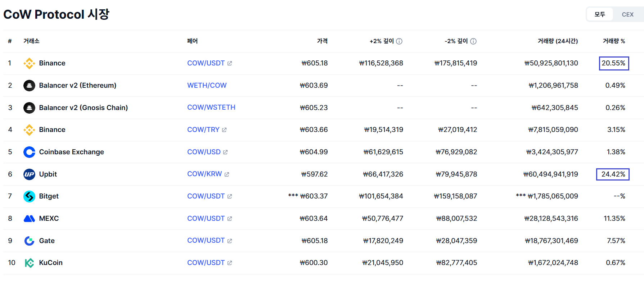Viewport: 644px width, 283px height.
Task: Open Gate COW/USDT pair link
Action: click(x=206, y=240)
